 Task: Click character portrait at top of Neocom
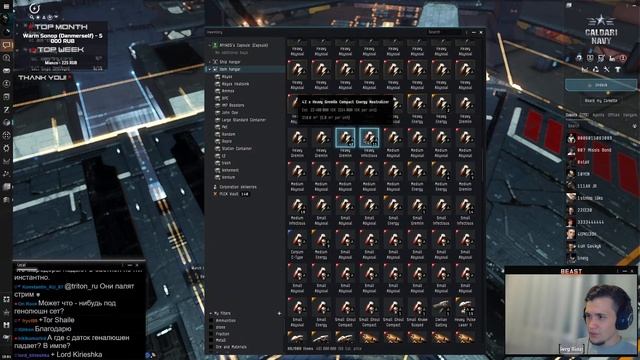[6, 18]
